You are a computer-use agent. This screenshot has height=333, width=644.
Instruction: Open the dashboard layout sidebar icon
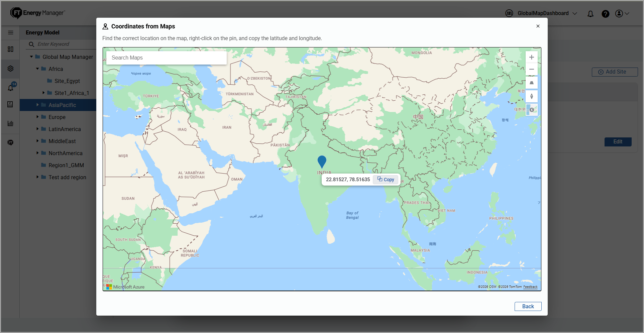(x=10, y=49)
